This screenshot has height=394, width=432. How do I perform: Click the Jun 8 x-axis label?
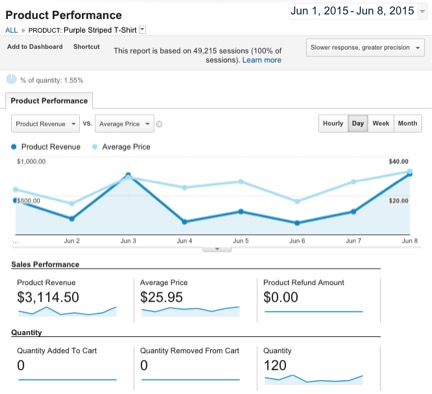(410, 241)
